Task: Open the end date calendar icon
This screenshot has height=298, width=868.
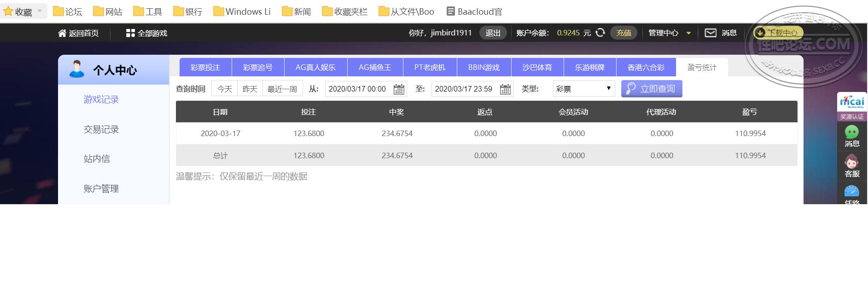Action: pos(505,89)
